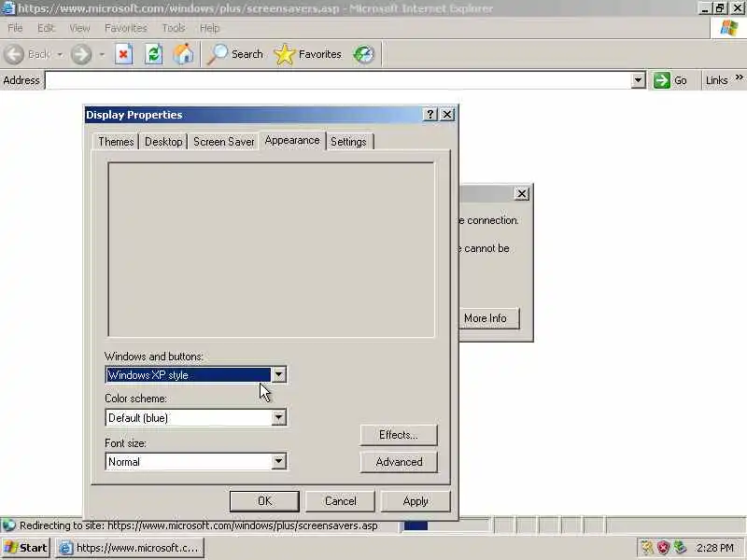Open the Color scheme dropdown

278,417
